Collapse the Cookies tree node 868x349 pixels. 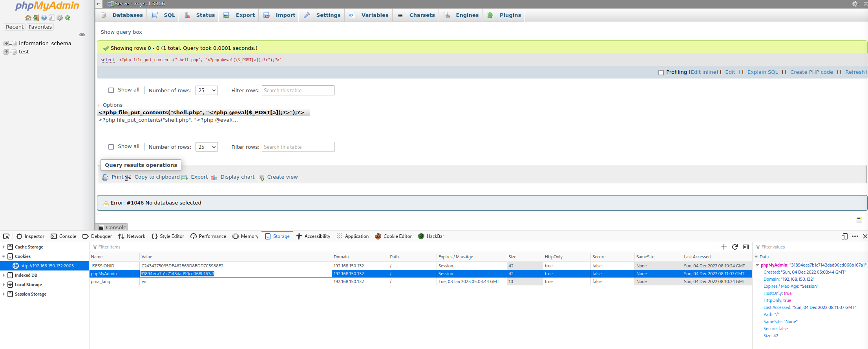point(4,256)
